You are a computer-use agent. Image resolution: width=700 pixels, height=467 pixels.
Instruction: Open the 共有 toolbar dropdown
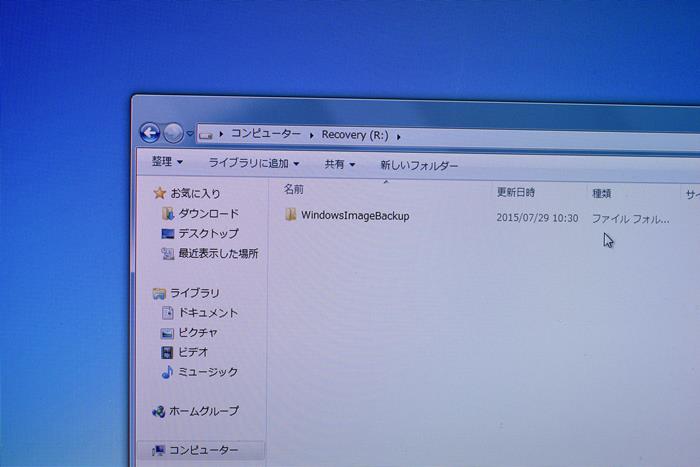pyautogui.click(x=340, y=164)
